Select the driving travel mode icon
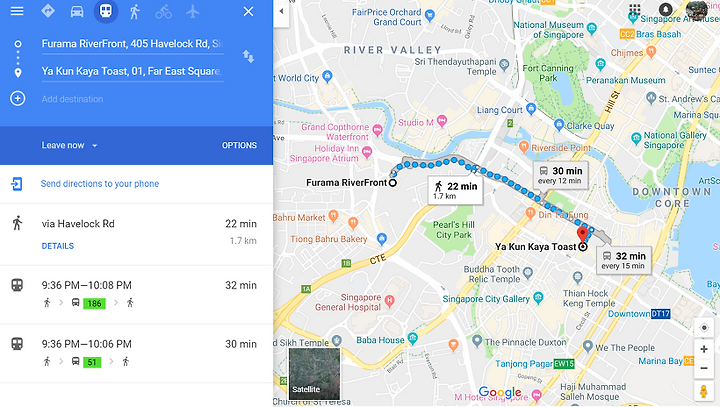This screenshot has width=720, height=407. click(77, 11)
